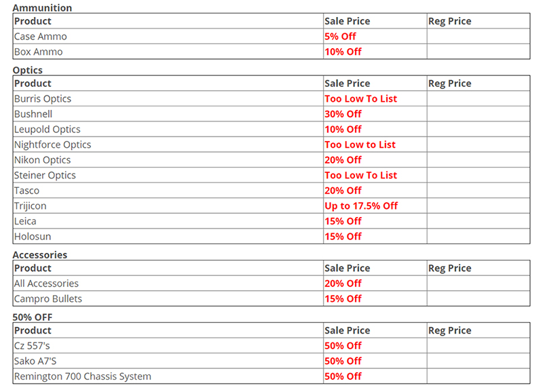Click the Leica product name
543x392 pixels.
[26, 222]
